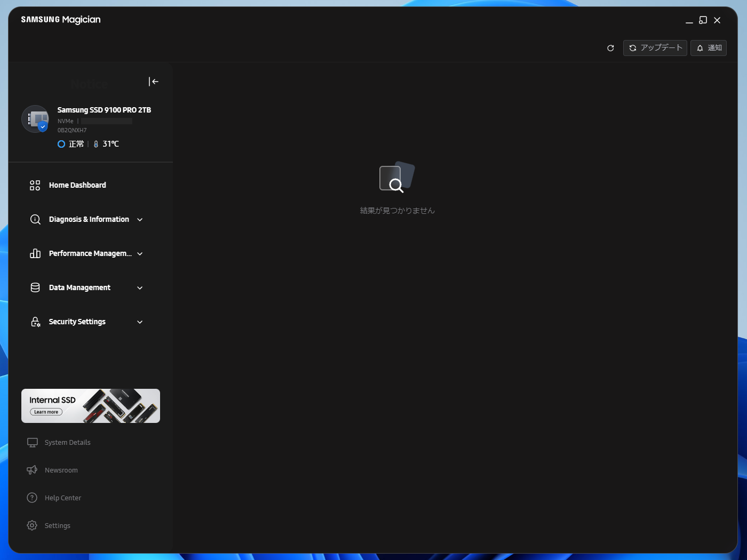The height and width of the screenshot is (560, 747).
Task: Select the Data Management menu label
Action: click(80, 287)
